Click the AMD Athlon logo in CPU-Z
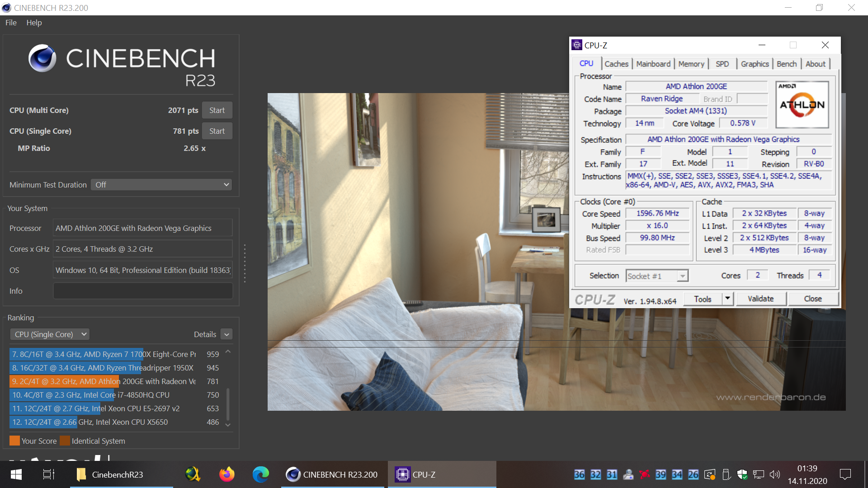 [x=802, y=104]
